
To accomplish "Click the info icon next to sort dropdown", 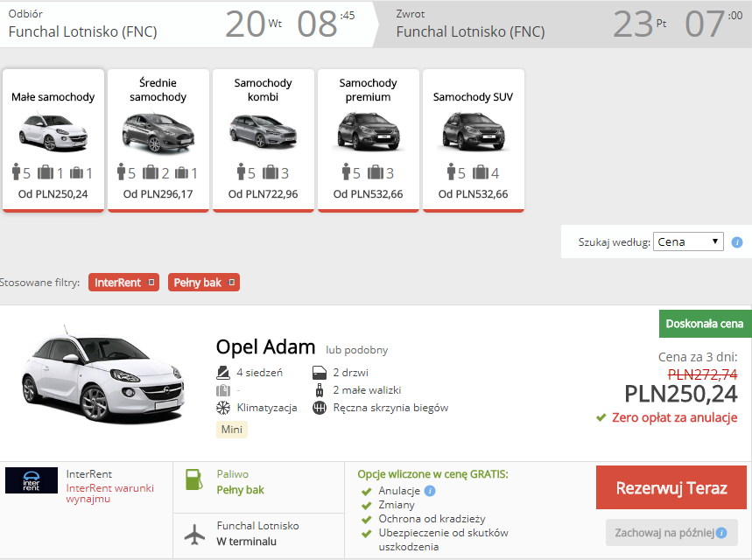I will pos(736,242).
